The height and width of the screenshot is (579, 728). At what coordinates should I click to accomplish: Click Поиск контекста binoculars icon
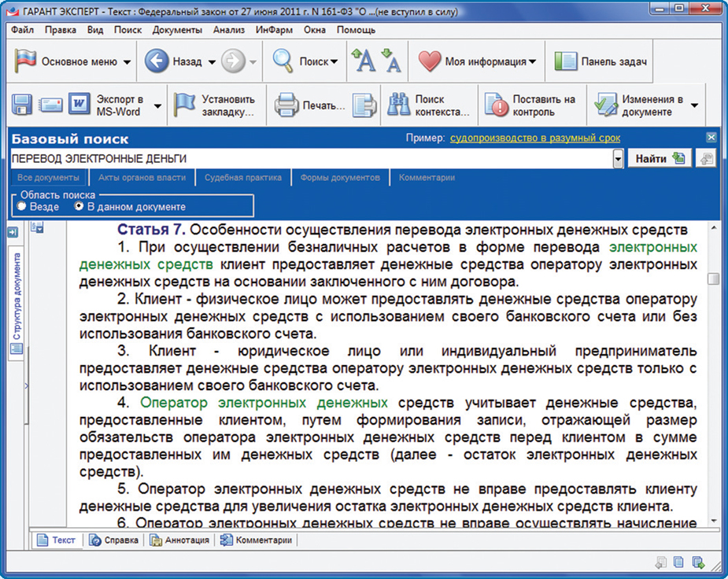[398, 105]
